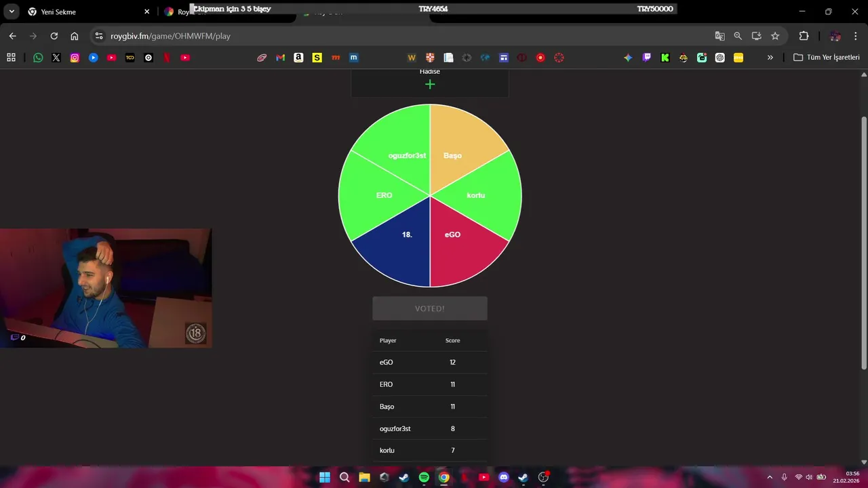Open the yellow S bookmark
868x488 pixels.
tap(317, 58)
